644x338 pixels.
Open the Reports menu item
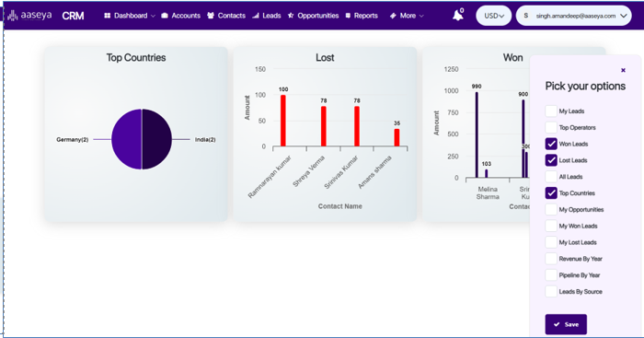point(365,16)
